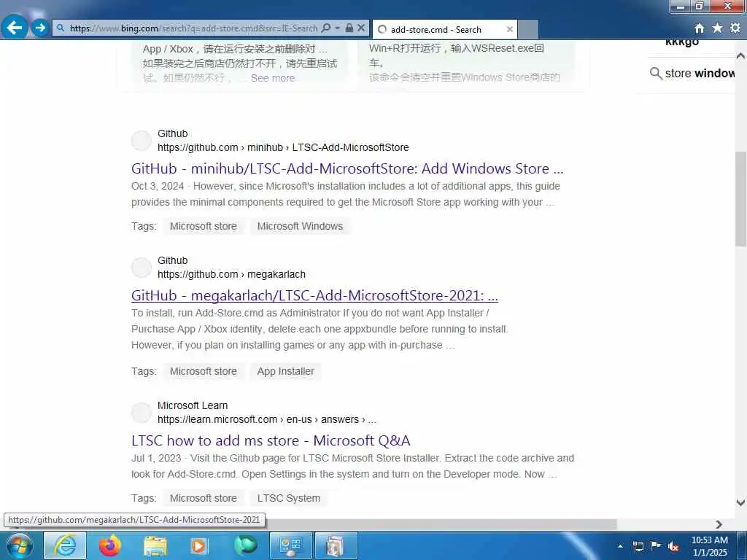This screenshot has height=560, width=747.
Task: Click Microsoft store tag under minihub result
Action: (204, 226)
